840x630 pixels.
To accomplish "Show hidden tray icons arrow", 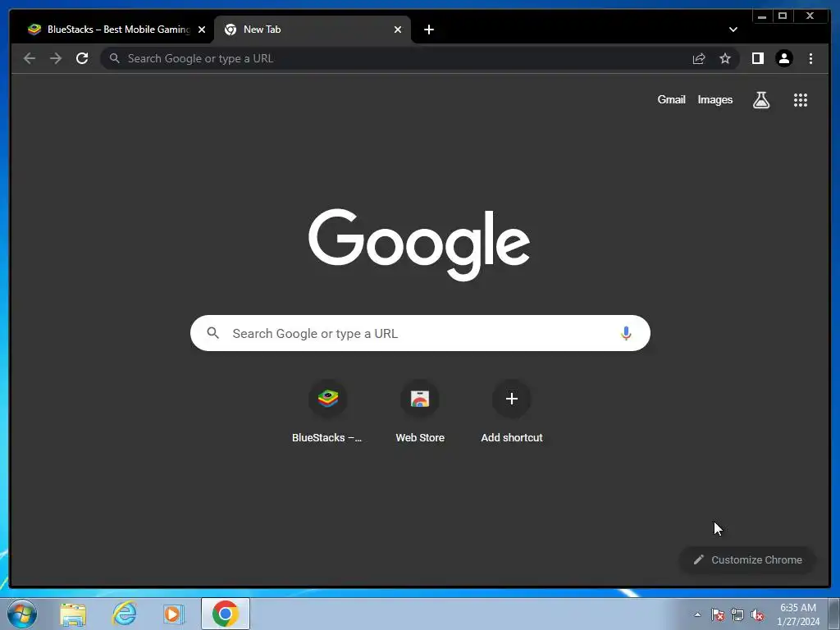I will coord(697,614).
